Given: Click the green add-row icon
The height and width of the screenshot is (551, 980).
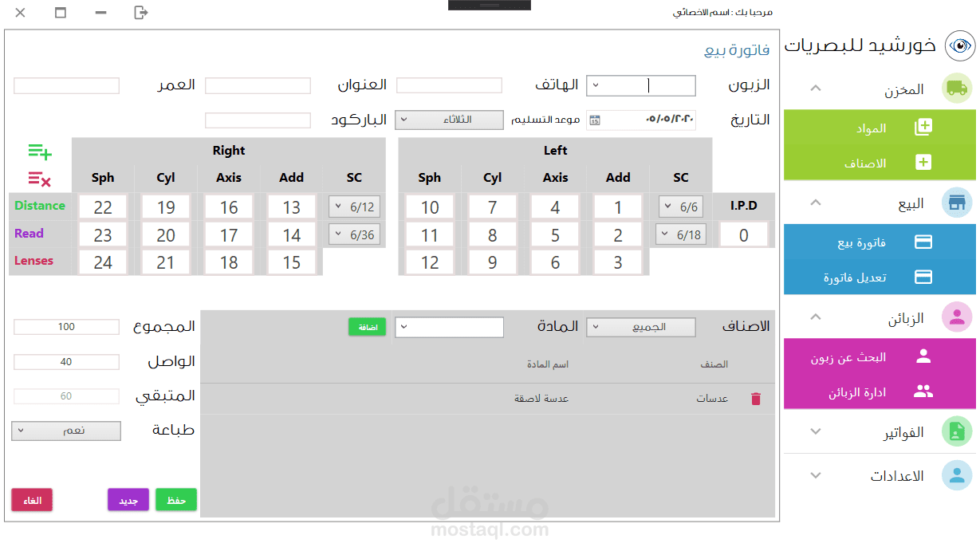Looking at the screenshot, I should coord(40,152).
